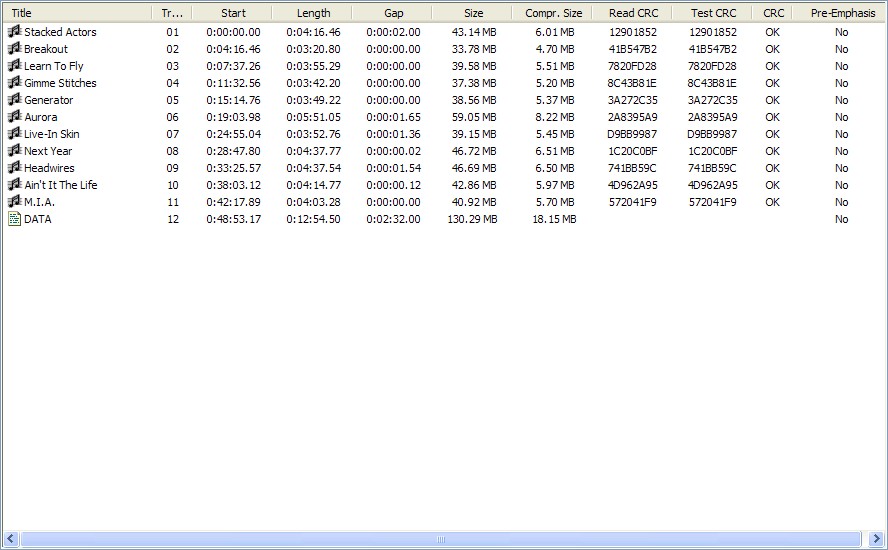Image resolution: width=888 pixels, height=550 pixels.
Task: Click the music icon for Stacked Actors
Action: tap(15, 32)
